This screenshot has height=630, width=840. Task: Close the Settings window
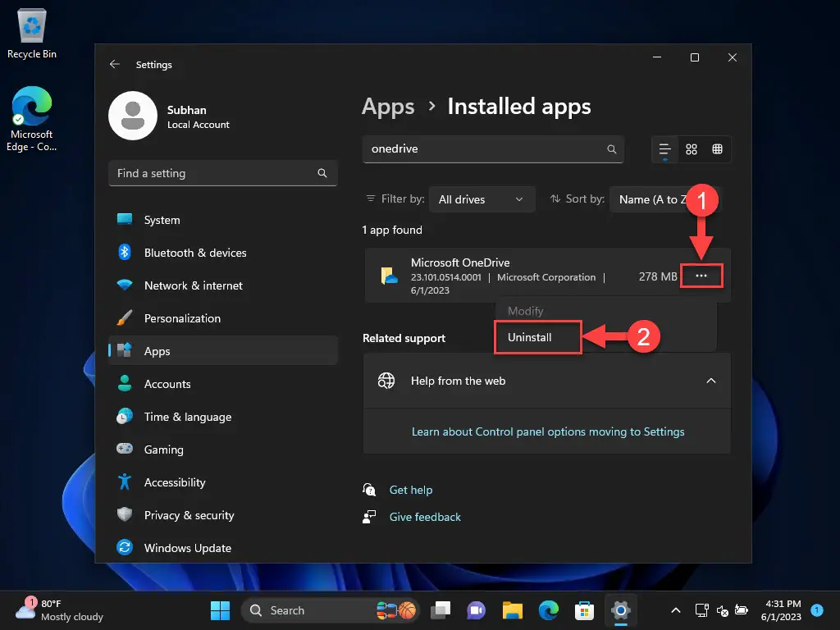pyautogui.click(x=733, y=57)
